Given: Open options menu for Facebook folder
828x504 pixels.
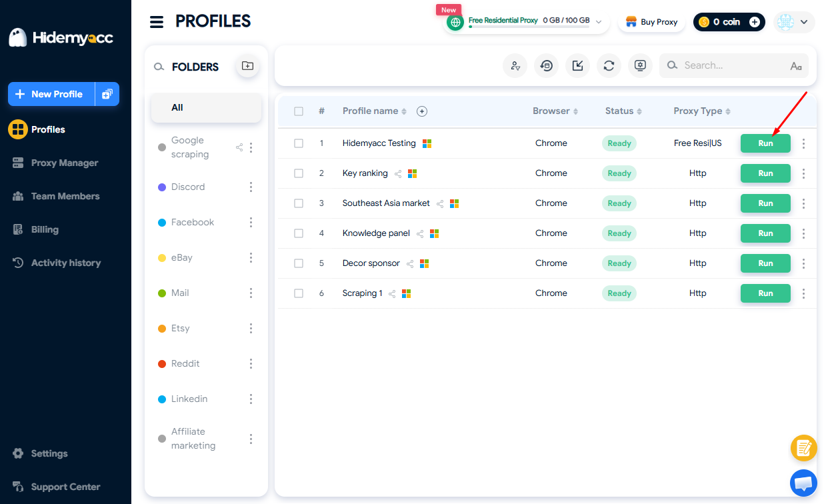Looking at the screenshot, I should click(x=251, y=223).
